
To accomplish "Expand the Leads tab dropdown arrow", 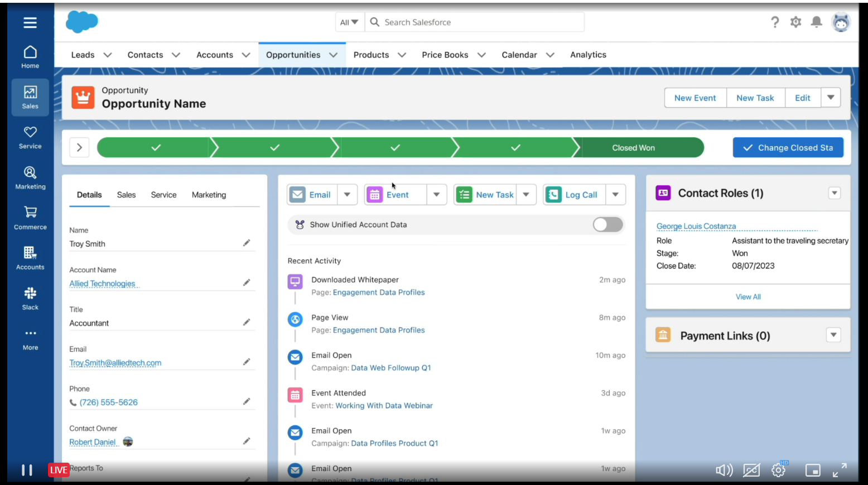I will click(108, 55).
